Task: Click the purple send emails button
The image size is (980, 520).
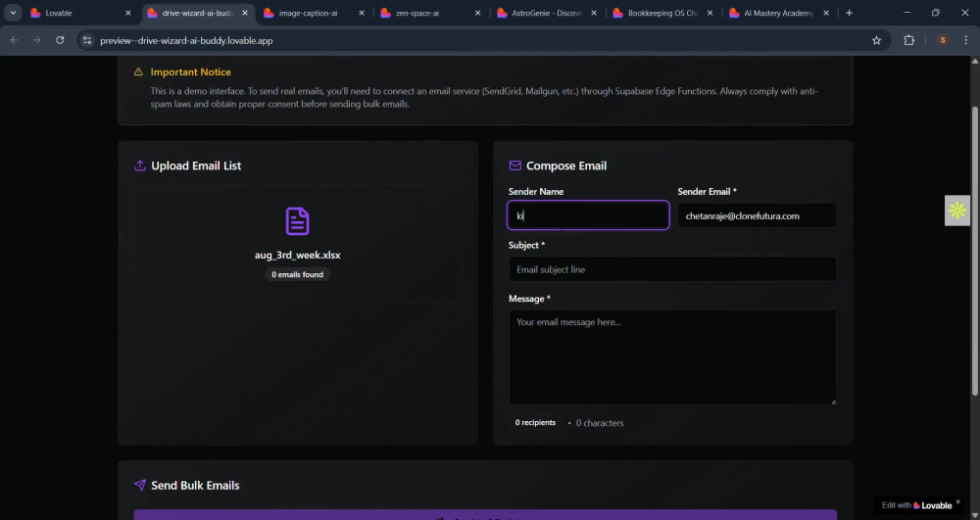Action: click(x=485, y=515)
